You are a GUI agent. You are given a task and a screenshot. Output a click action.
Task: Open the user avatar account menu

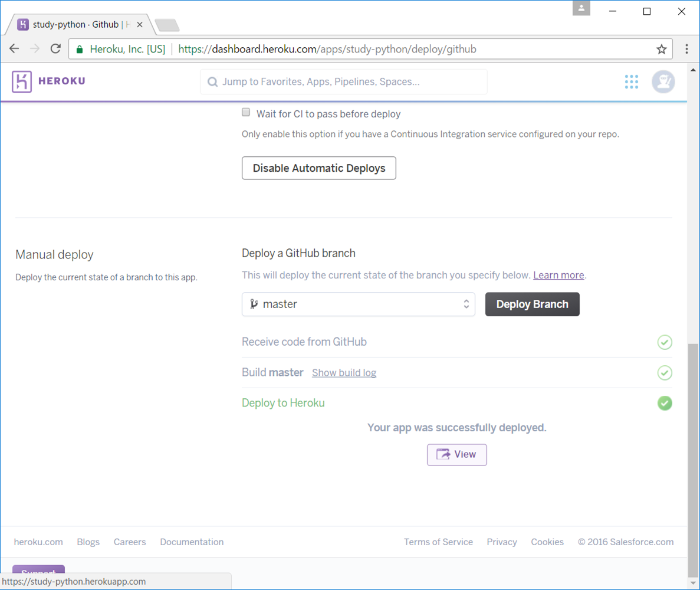point(663,81)
